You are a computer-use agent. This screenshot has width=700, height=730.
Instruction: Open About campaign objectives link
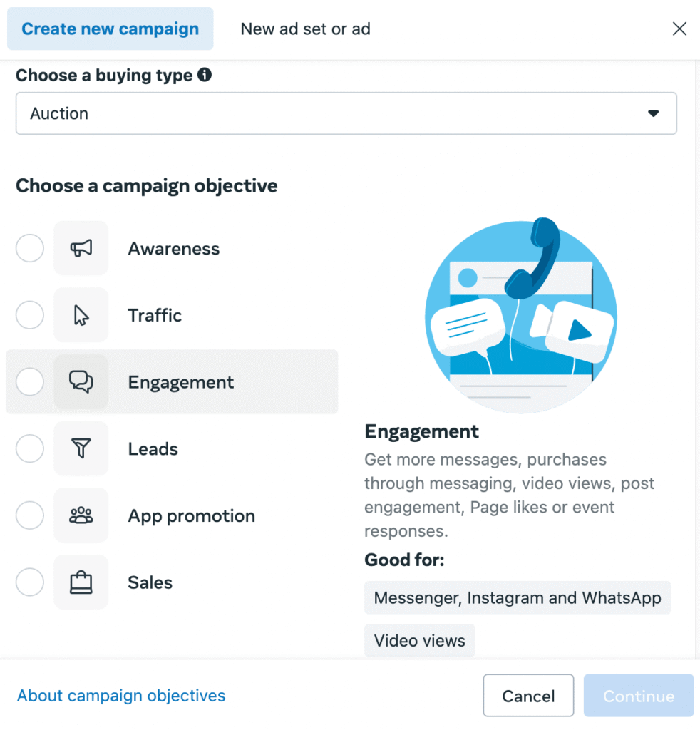[x=121, y=696]
